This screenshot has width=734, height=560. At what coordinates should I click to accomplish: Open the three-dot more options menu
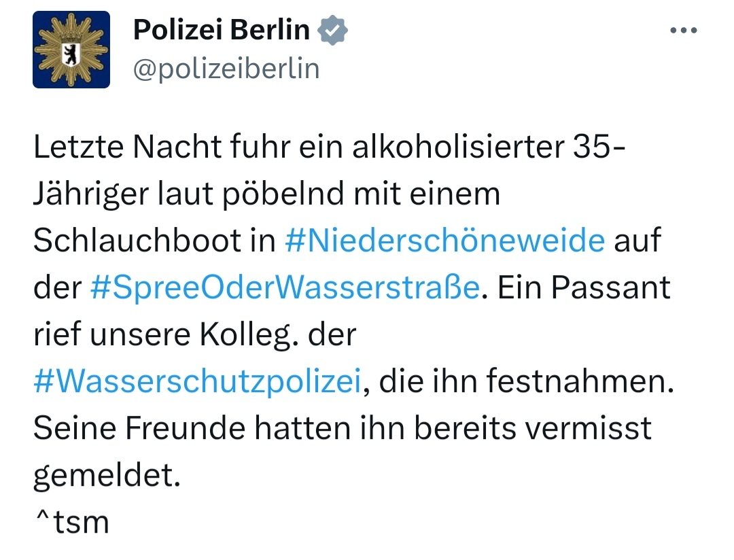click(683, 31)
